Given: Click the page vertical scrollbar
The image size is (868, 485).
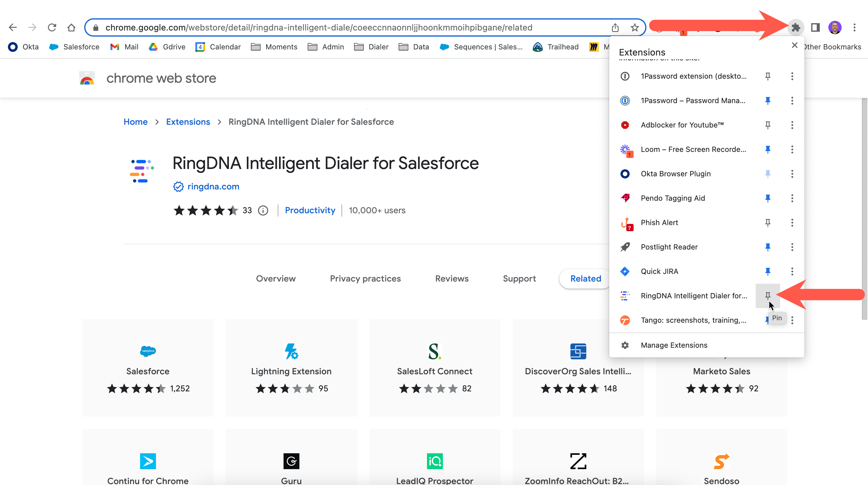Looking at the screenshot, I should [x=865, y=209].
